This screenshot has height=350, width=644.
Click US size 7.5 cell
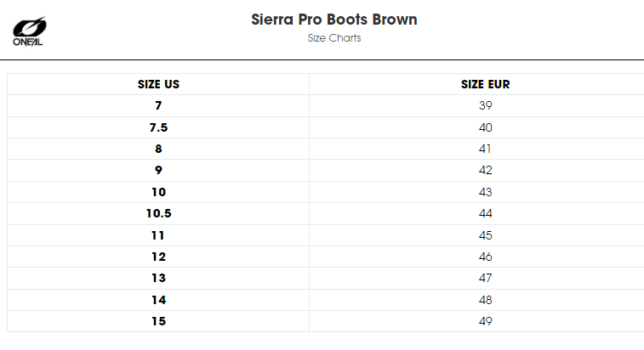158,127
